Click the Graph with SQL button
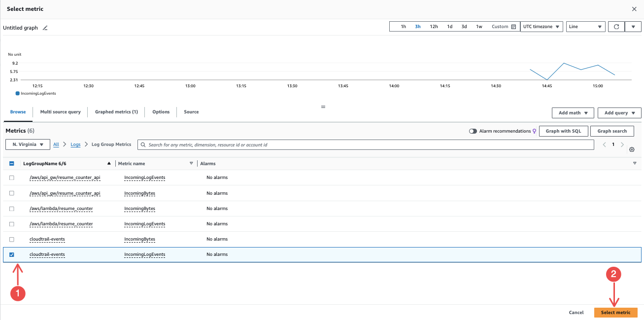The width and height of the screenshot is (644, 320). tap(564, 131)
